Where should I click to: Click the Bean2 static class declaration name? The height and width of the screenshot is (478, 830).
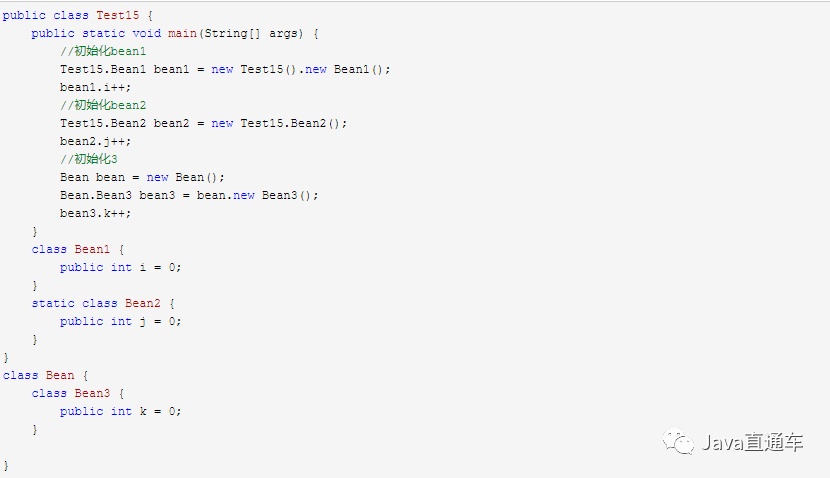pos(142,303)
